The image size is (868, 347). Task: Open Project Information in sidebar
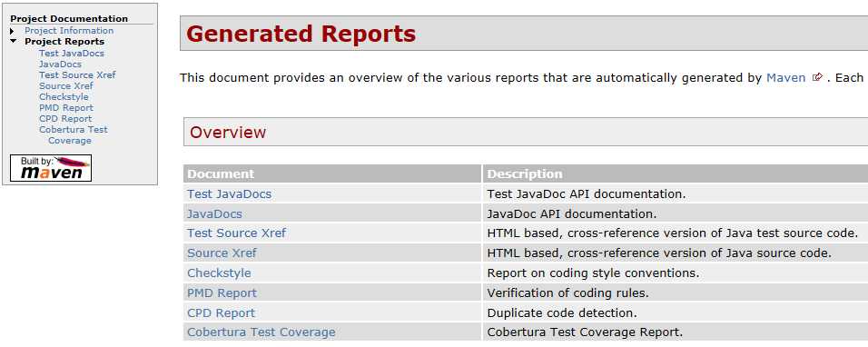69,31
